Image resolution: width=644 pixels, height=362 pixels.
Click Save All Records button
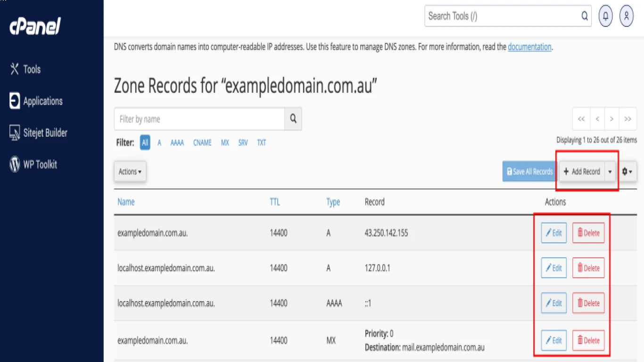pyautogui.click(x=529, y=172)
